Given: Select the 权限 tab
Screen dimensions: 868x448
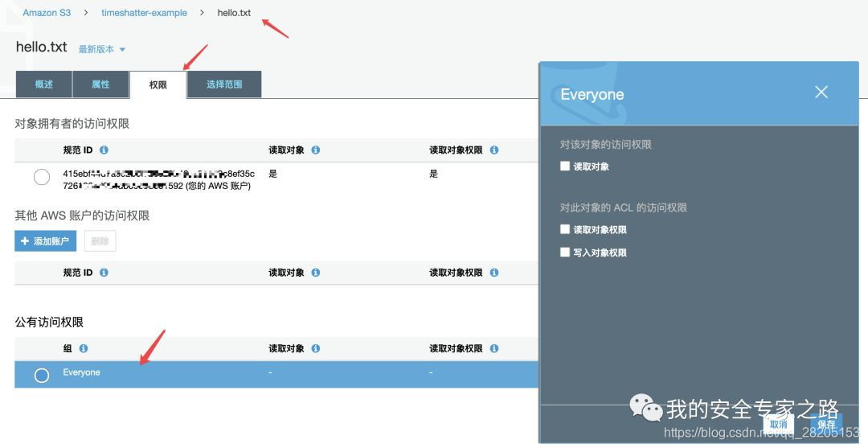Looking at the screenshot, I should coord(158,84).
